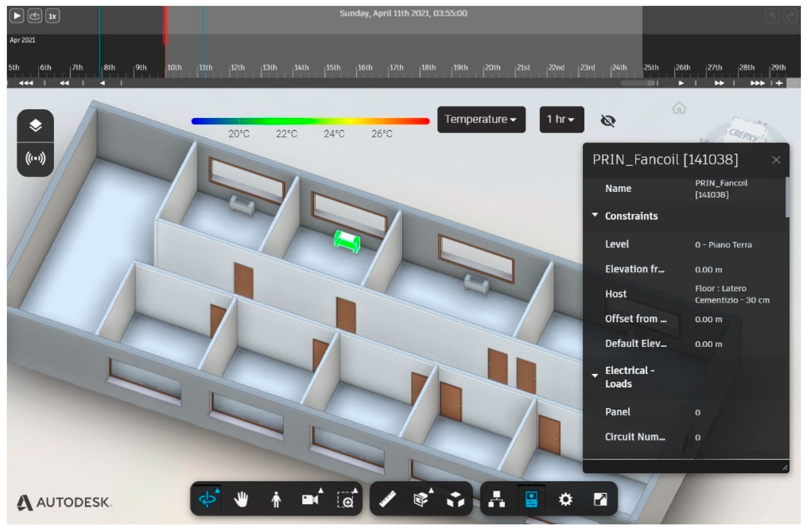Open the Temperature dropdown
This screenshot has height=532, width=807.
(481, 120)
